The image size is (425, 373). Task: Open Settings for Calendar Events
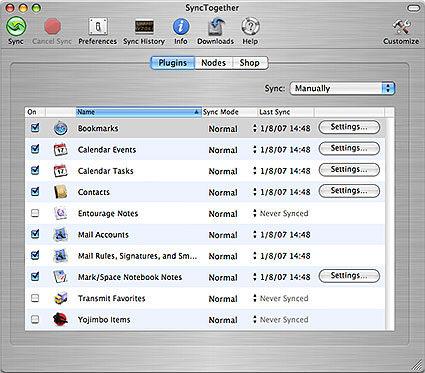(349, 148)
